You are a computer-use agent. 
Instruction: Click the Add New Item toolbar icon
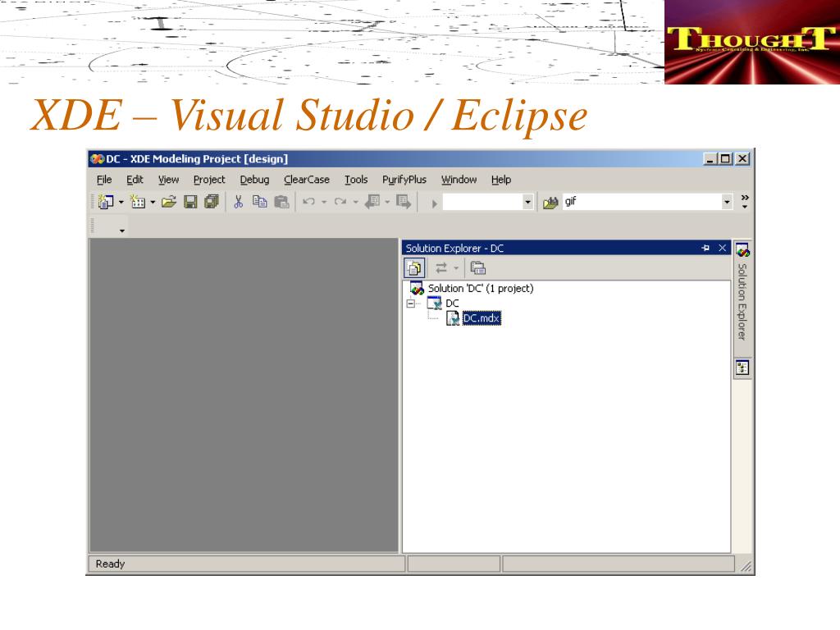[138, 202]
